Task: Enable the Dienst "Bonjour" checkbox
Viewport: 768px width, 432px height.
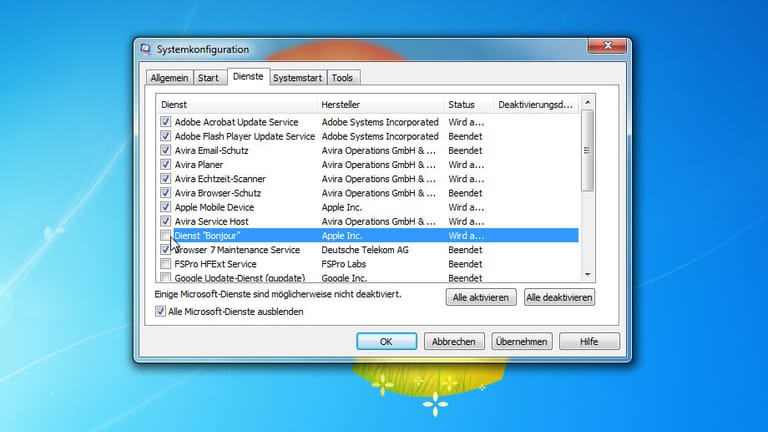Action: [x=166, y=235]
